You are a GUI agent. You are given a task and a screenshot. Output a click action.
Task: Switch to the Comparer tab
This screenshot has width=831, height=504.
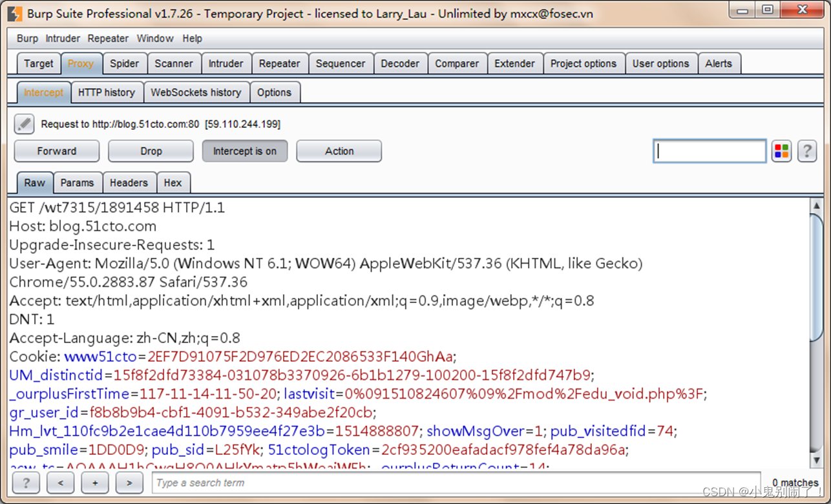457,63
